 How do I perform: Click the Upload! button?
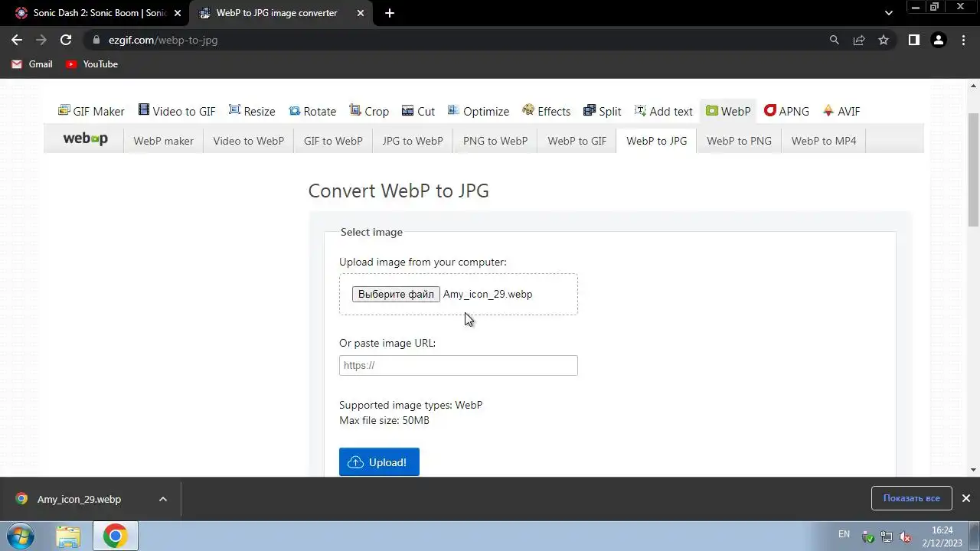[379, 462]
